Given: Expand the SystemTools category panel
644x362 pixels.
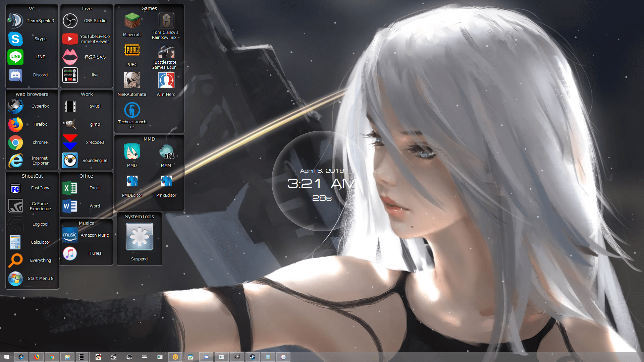Looking at the screenshot, I should coord(139,216).
